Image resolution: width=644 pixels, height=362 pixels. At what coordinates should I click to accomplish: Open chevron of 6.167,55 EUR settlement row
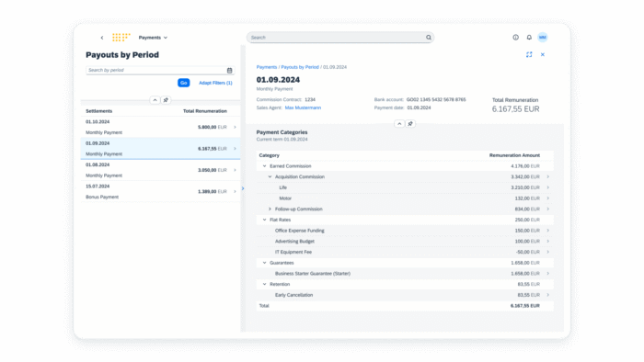235,149
